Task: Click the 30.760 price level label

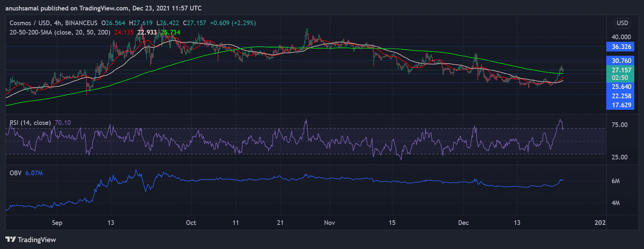Action: click(x=620, y=61)
